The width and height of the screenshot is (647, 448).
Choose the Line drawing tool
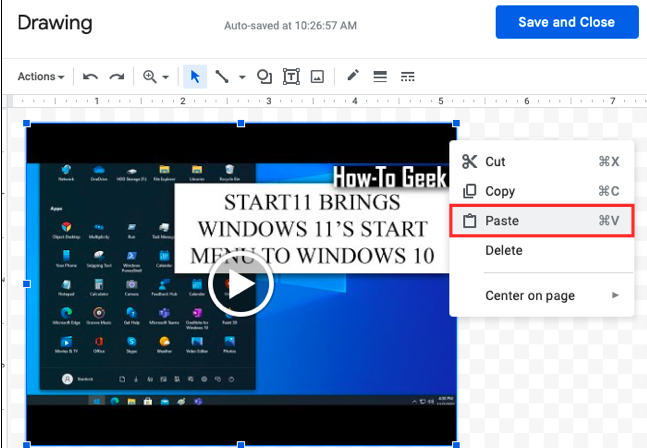coord(222,77)
